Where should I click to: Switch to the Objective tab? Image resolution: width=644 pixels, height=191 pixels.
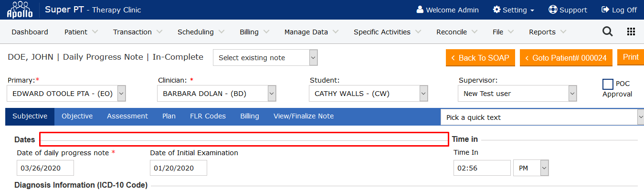(77, 116)
